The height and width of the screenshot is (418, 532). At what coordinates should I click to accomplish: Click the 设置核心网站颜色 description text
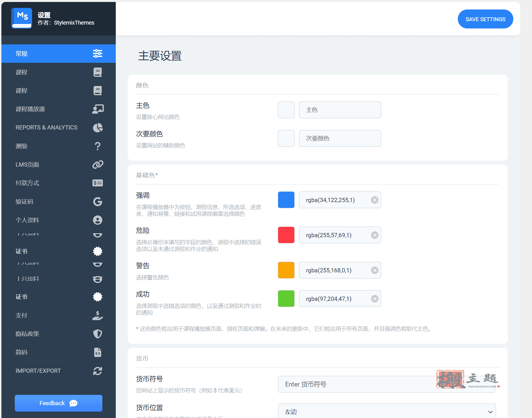(158, 117)
